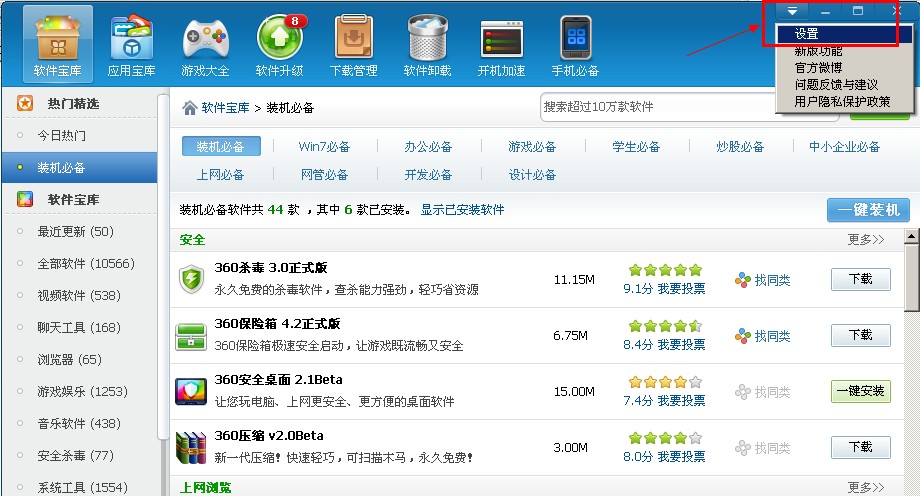Viewport: 920px width, 496px height.
Task: Select 设置 from the dropdown menu
Action: click(x=845, y=33)
